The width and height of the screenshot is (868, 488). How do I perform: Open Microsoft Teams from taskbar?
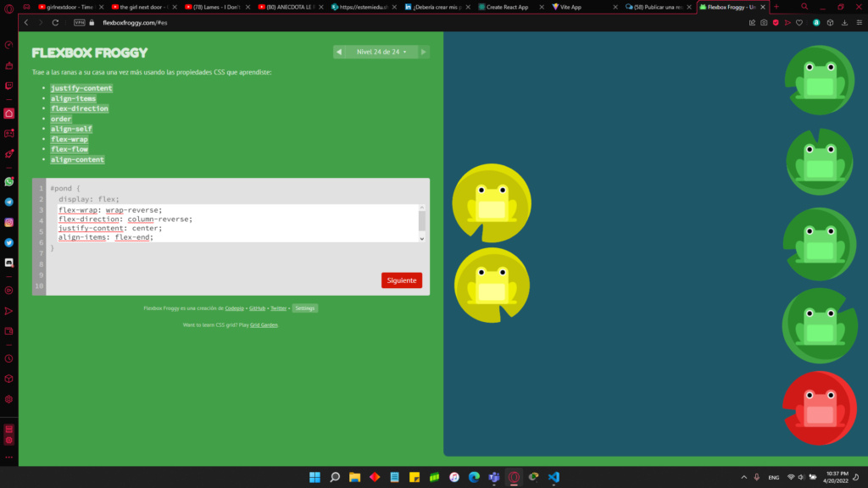pos(494,477)
